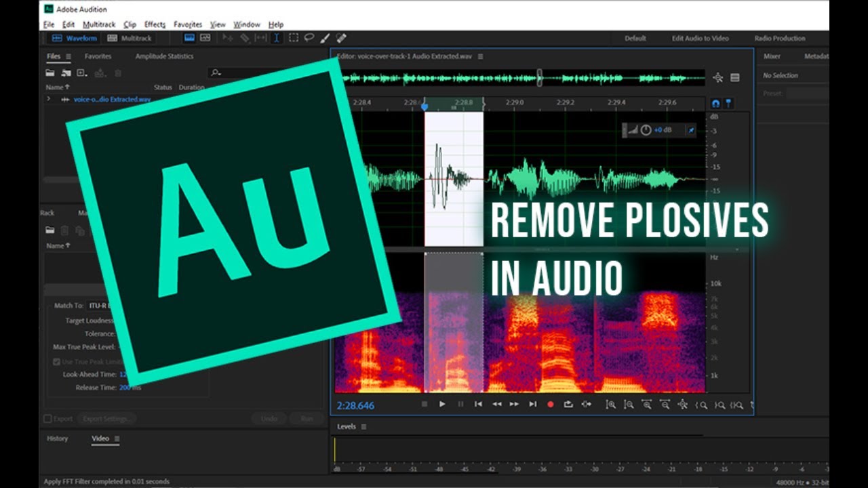Pin the HUD volume overlay
Screen dimensions: 868x488
pos(691,129)
